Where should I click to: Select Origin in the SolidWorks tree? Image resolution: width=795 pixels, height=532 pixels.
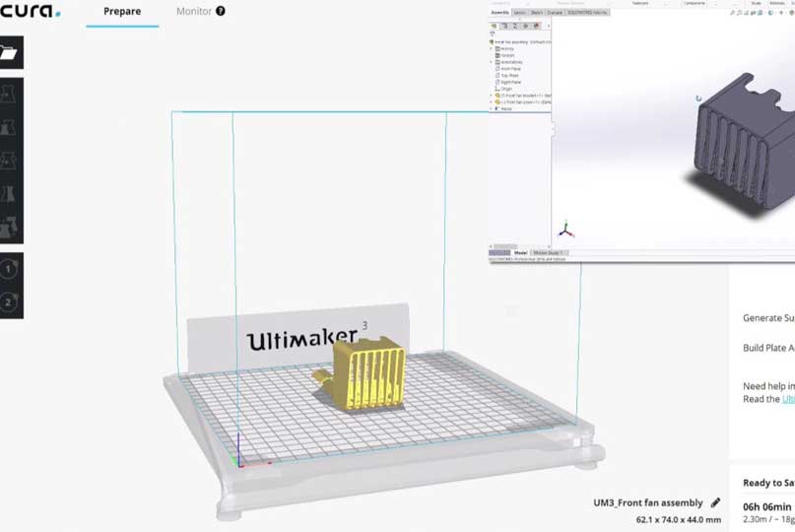point(503,89)
